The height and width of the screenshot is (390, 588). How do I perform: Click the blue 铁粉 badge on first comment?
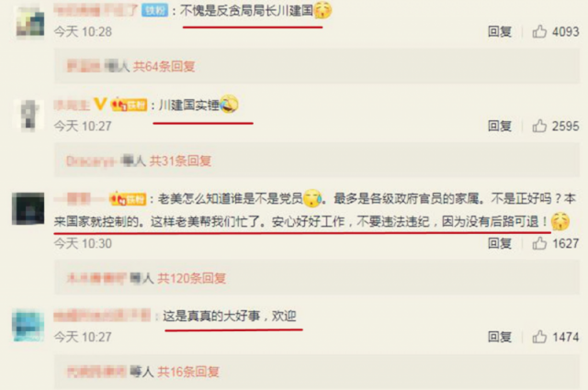point(154,10)
